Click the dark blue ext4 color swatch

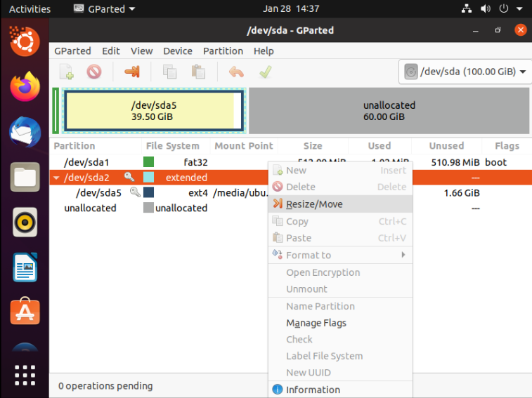pos(148,192)
